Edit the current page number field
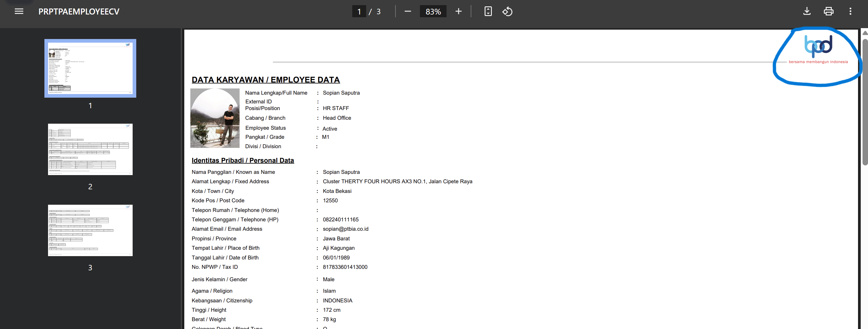This screenshot has height=329, width=868. (x=359, y=11)
